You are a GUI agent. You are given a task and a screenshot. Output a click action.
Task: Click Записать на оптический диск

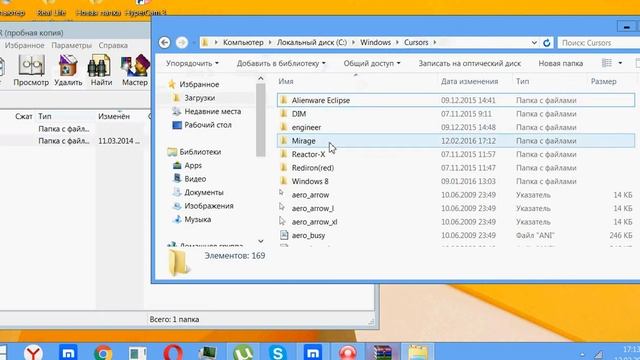pos(469,63)
